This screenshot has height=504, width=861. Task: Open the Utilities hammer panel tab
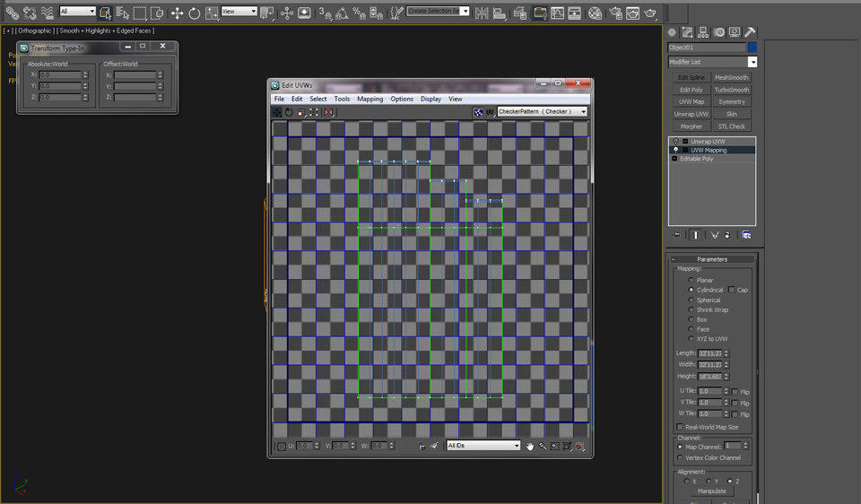pos(750,32)
